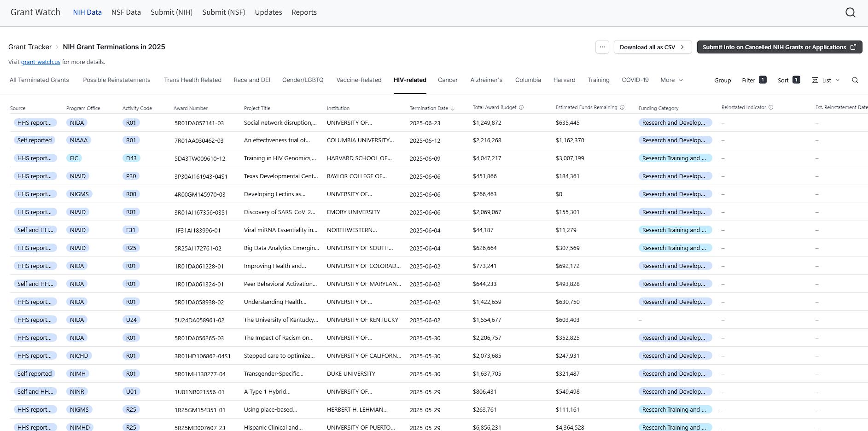This screenshot has width=868, height=431.
Task: Click the NINR program office tag
Action: click(x=77, y=391)
